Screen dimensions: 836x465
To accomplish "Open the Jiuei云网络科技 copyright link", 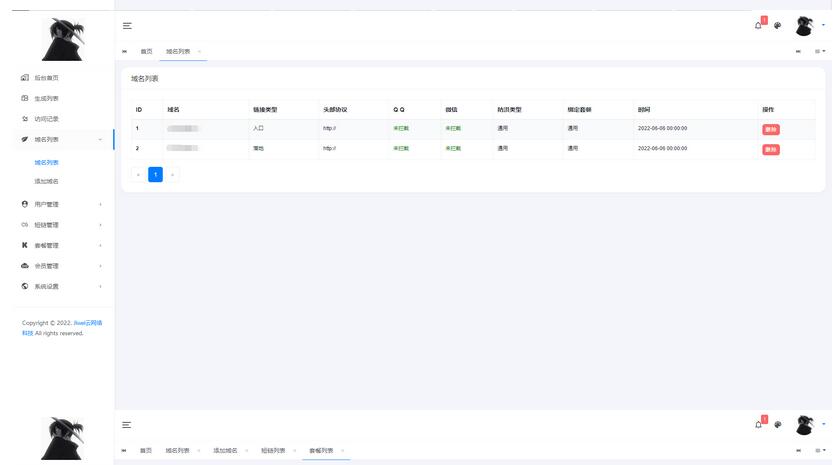I will point(88,324).
